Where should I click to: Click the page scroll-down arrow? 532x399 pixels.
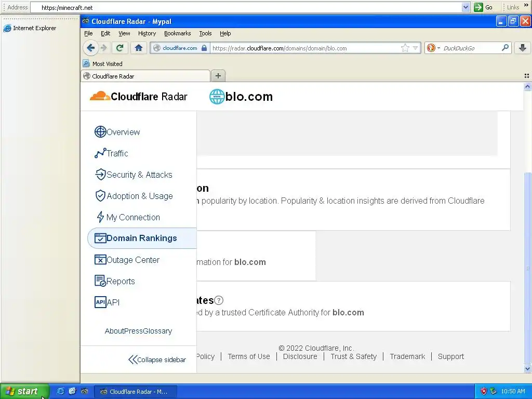pyautogui.click(x=527, y=368)
